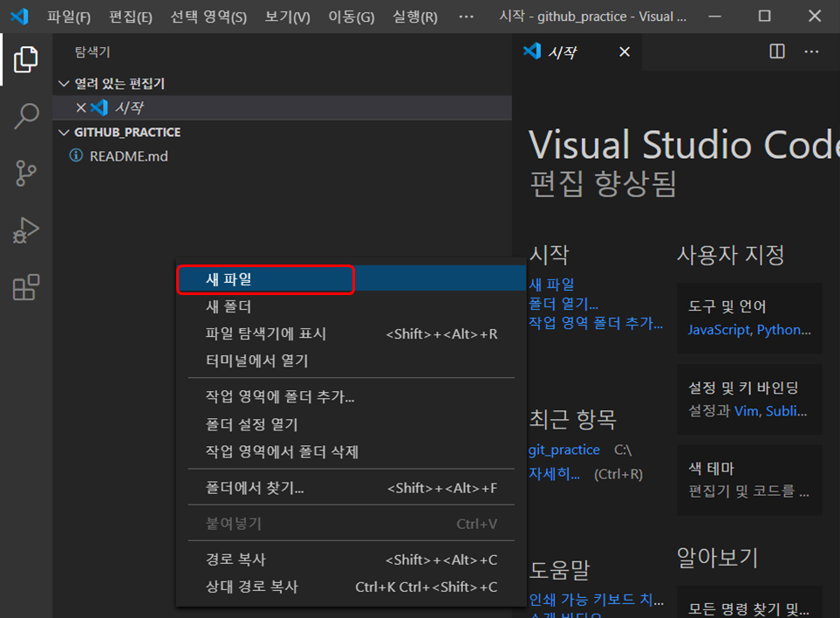The height and width of the screenshot is (618, 840).
Task: Select 작업 영역에 폴더 추가 menu entry
Action: coord(351,396)
